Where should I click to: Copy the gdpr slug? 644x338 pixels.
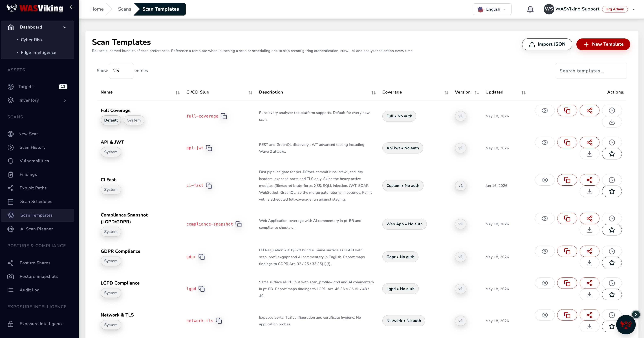[202, 257]
